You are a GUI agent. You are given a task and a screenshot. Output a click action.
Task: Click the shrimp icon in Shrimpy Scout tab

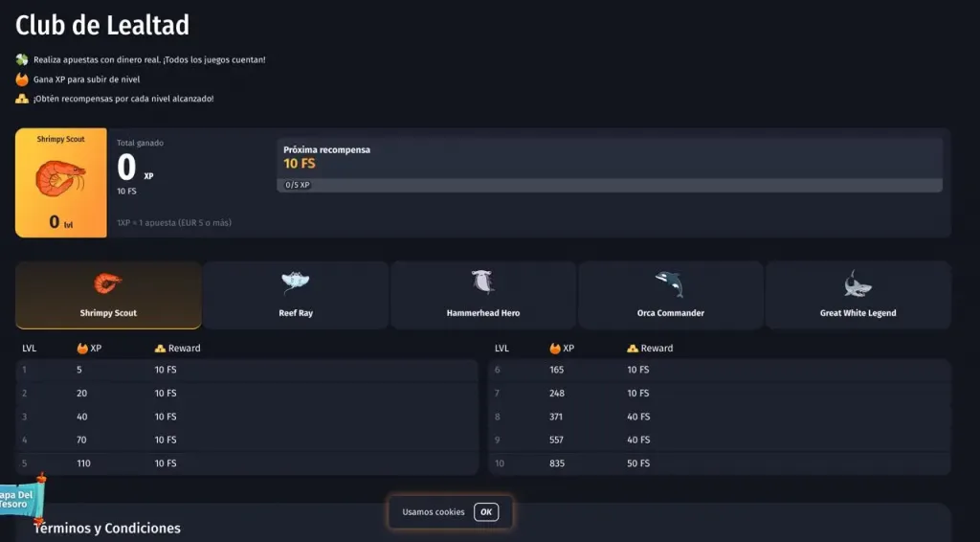click(x=107, y=283)
